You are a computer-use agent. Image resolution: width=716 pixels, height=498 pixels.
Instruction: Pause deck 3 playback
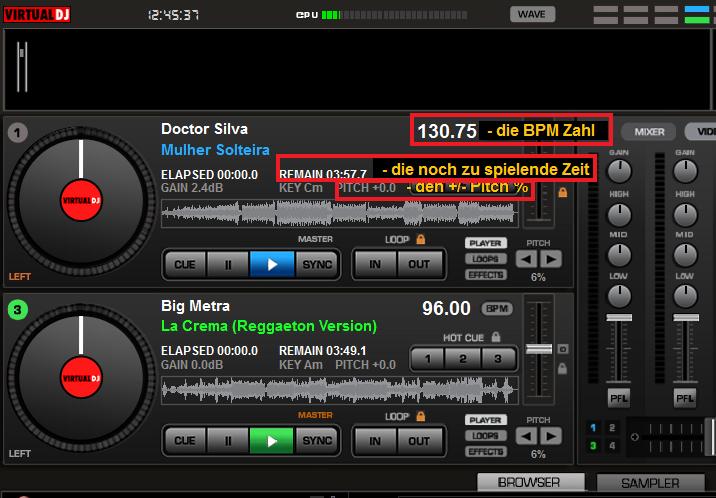pyautogui.click(x=228, y=440)
